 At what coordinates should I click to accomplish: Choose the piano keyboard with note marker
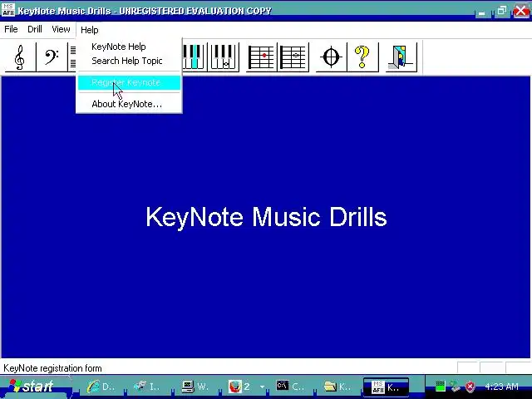pyautogui.click(x=224, y=57)
